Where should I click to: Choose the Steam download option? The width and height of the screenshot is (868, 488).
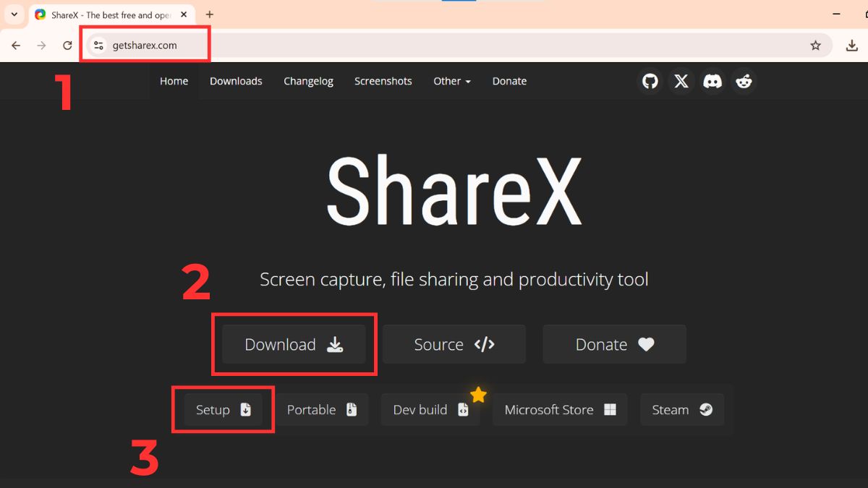click(x=682, y=409)
